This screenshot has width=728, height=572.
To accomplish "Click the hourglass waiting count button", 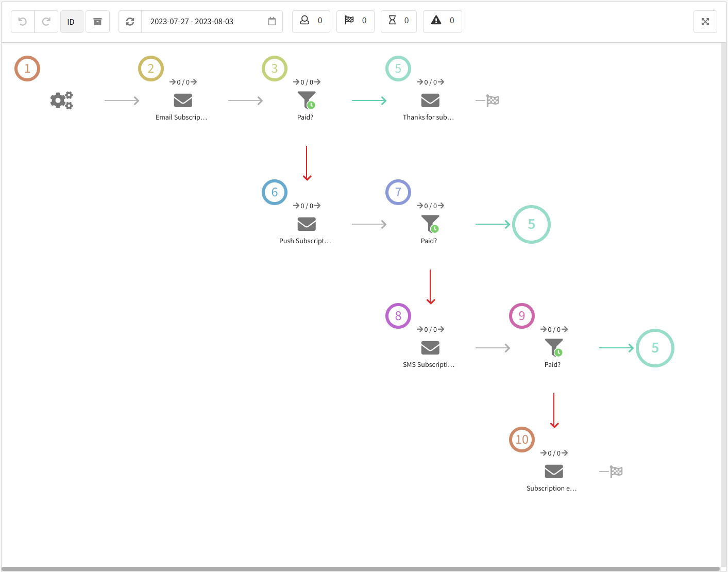I will pos(399,21).
